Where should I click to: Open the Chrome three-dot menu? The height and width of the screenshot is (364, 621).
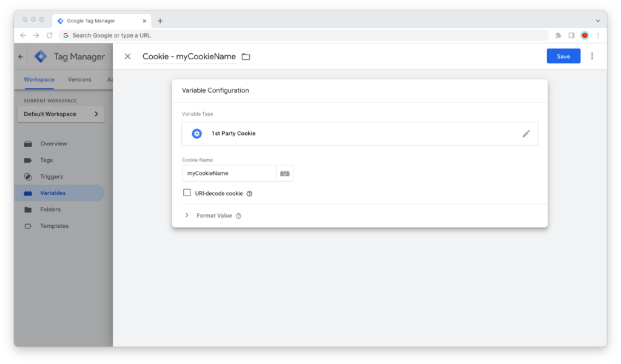point(598,35)
